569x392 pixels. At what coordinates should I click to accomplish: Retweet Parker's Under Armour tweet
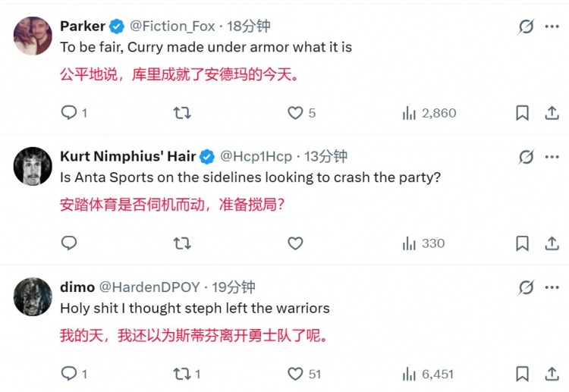(x=182, y=113)
